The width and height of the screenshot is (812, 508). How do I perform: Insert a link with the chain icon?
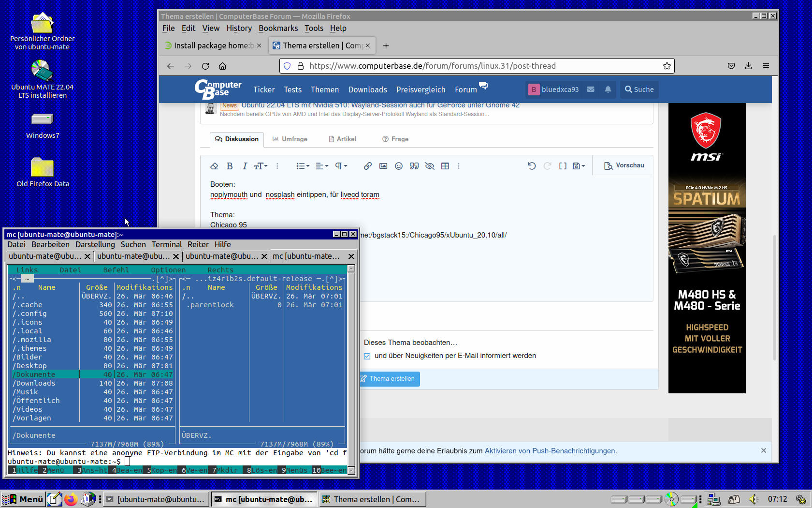tap(368, 166)
